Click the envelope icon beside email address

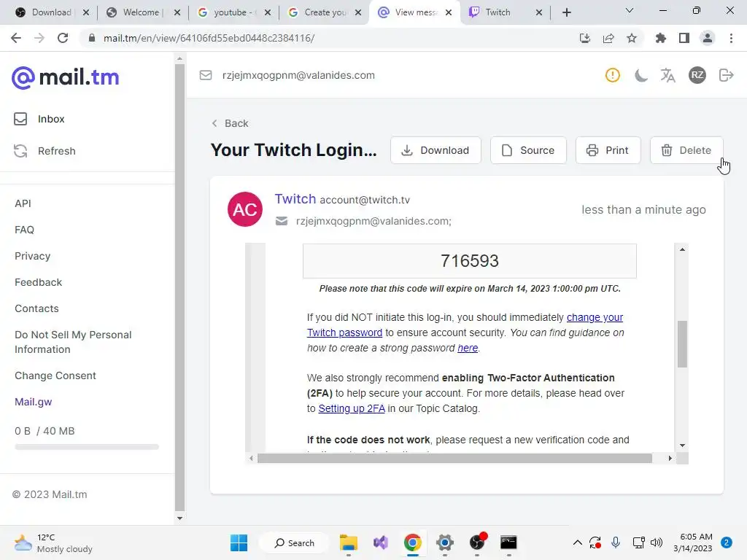click(206, 75)
